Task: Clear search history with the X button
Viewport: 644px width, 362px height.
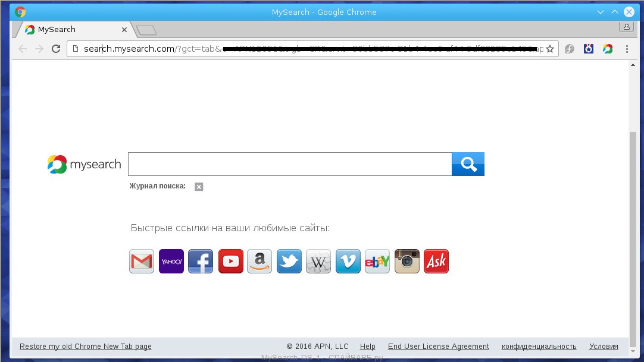Action: 199,187
